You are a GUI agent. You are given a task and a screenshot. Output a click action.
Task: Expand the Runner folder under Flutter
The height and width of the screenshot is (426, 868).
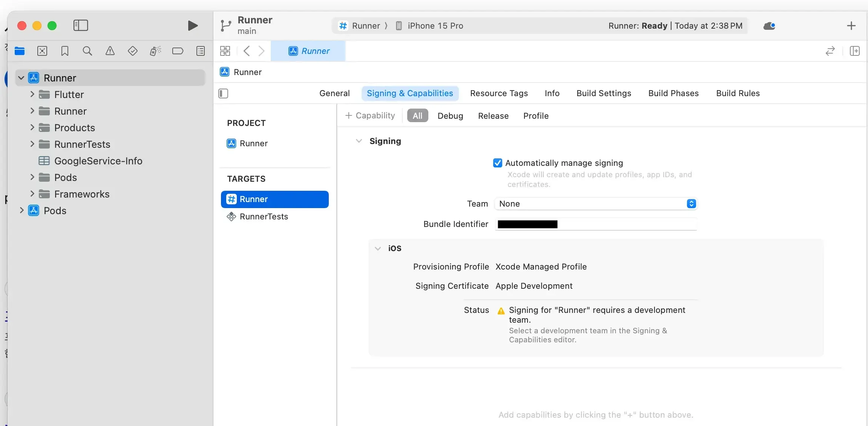(x=32, y=111)
